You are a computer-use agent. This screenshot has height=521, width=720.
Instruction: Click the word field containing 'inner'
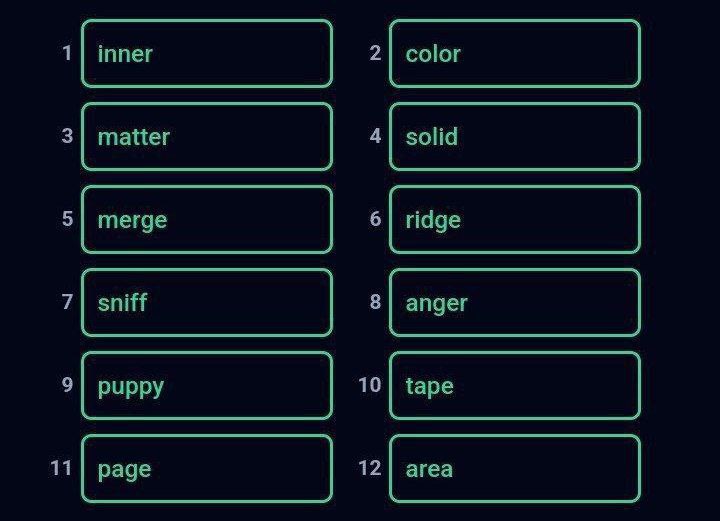click(x=207, y=53)
